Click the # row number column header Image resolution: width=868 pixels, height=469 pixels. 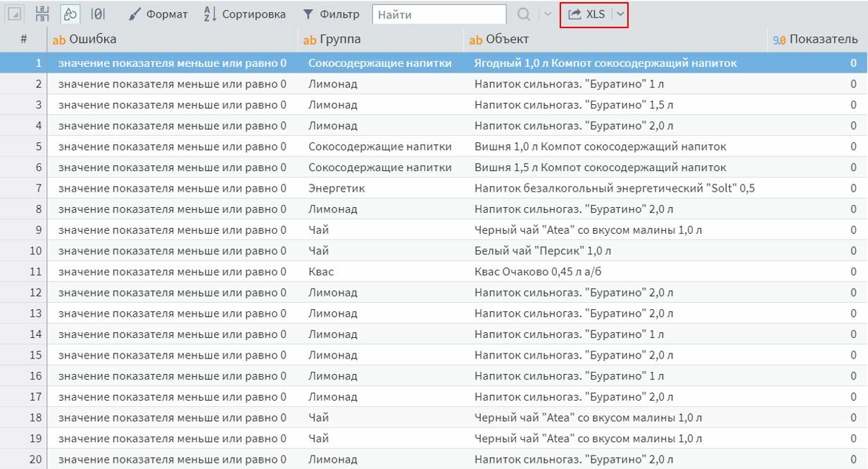point(23,39)
